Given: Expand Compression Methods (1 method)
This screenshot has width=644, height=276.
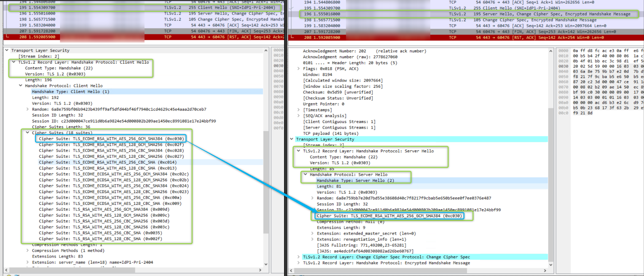Looking at the screenshot, I should 27,251.
